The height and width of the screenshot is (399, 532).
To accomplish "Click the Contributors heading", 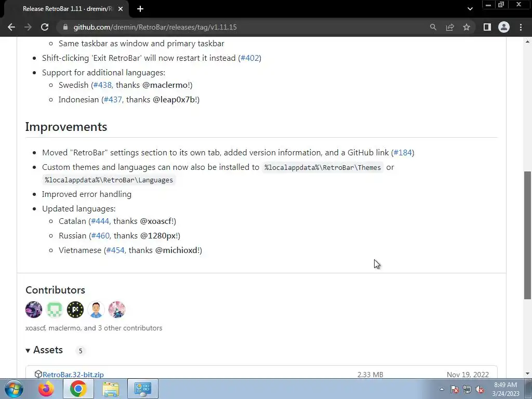I will [x=55, y=290].
